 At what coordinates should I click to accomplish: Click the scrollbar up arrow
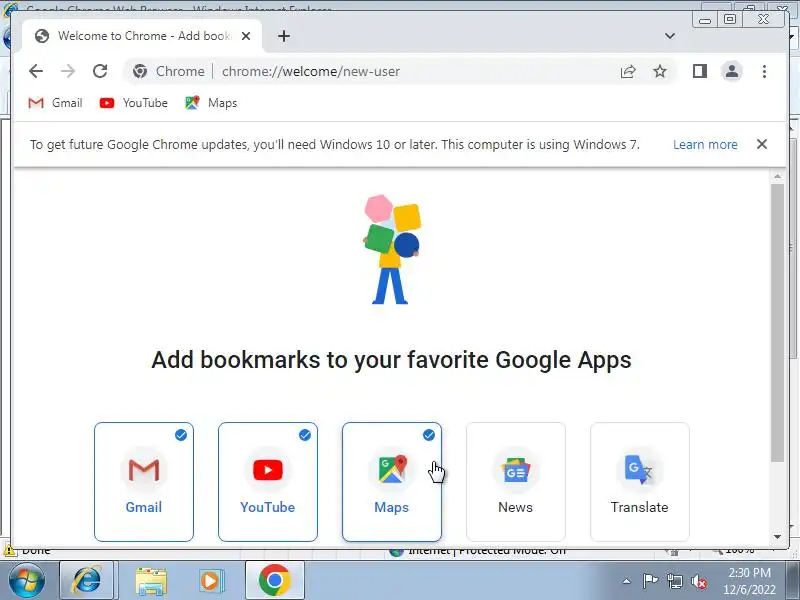point(777,177)
